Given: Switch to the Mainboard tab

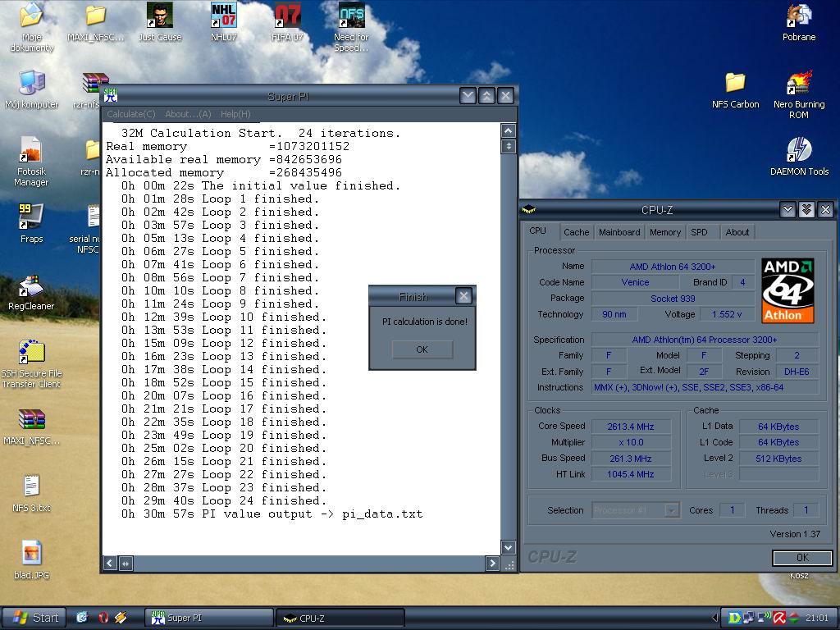Looking at the screenshot, I should [x=619, y=232].
